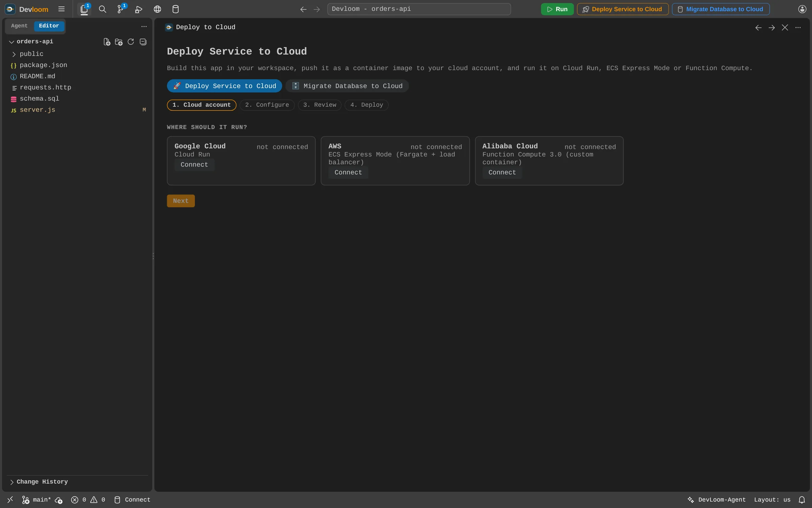Open the account profile icon
Image resolution: width=812 pixels, height=508 pixels.
[x=802, y=9]
